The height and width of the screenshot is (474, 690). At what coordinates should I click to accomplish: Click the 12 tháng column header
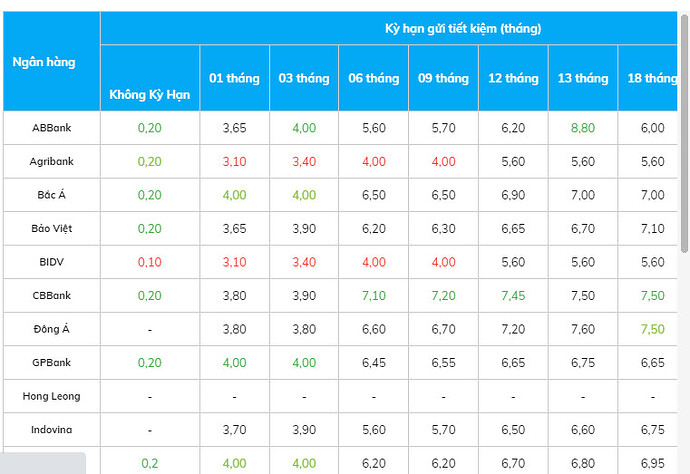pos(514,78)
